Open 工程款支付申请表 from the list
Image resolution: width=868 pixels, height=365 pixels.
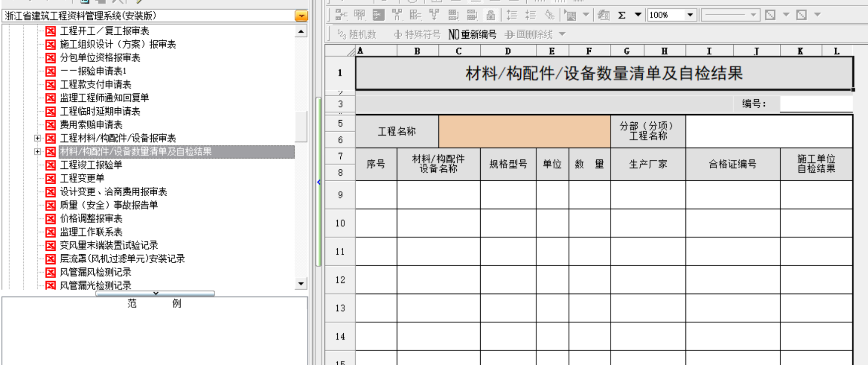tap(95, 84)
